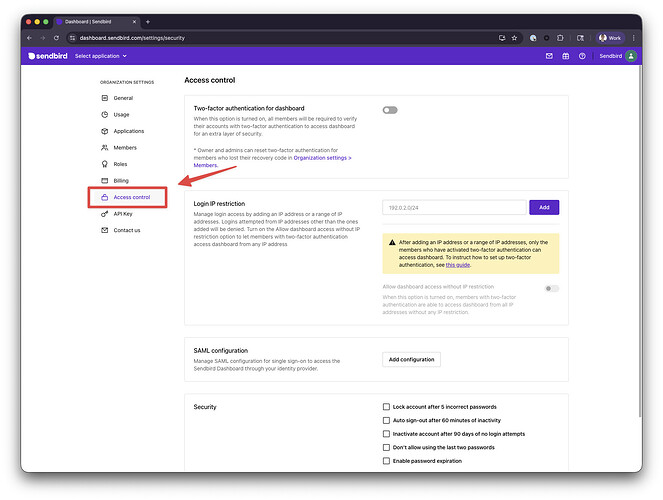Check Don't allow using last two passwords
Screen dimensions: 663x500
[386, 448]
